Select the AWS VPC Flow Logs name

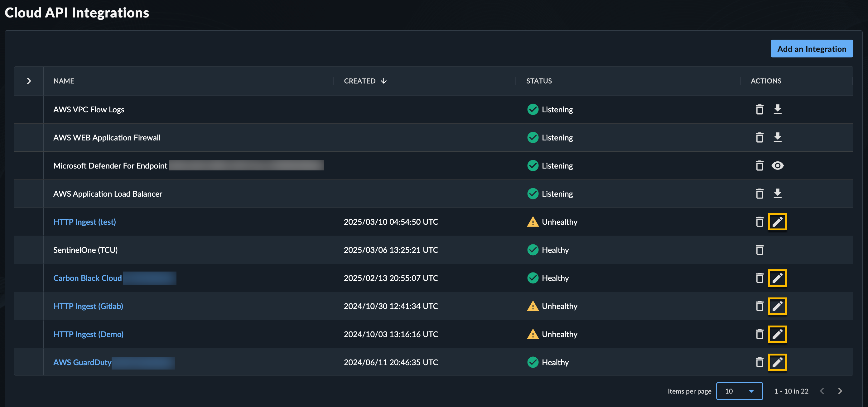click(x=89, y=110)
